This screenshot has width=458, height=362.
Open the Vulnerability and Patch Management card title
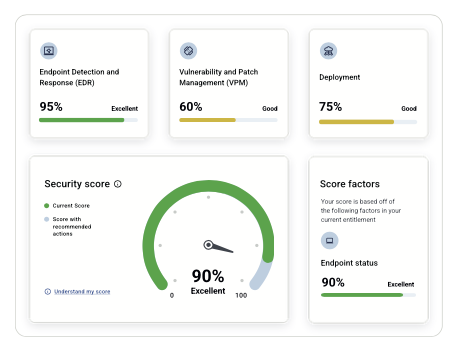tap(219, 77)
